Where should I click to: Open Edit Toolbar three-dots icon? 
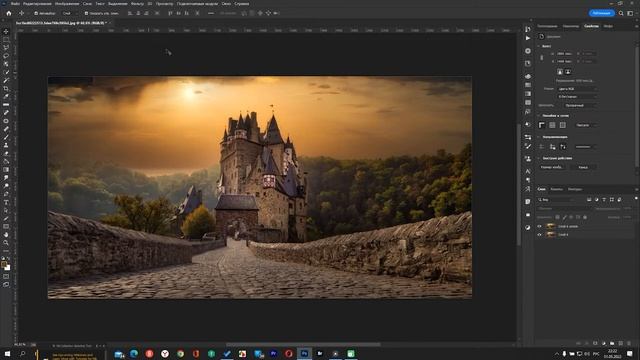point(6,251)
